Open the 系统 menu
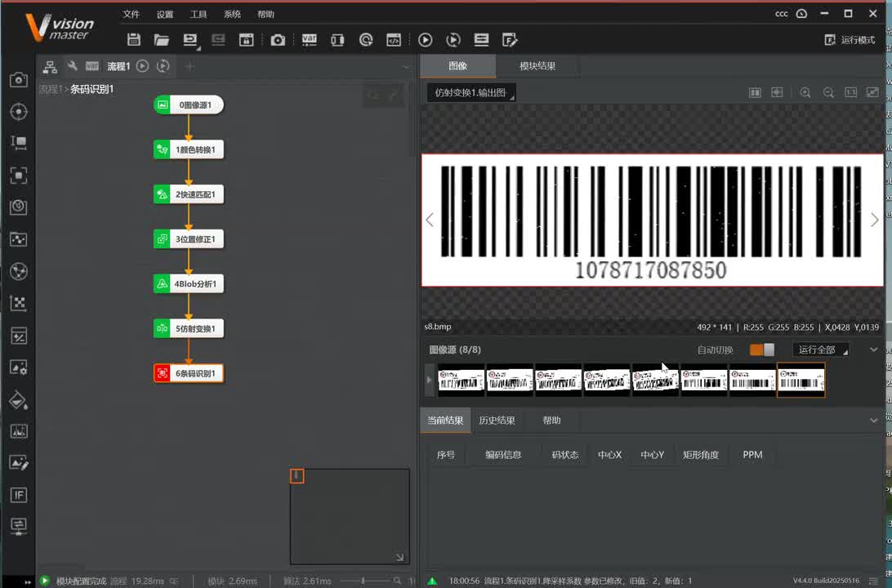Image resolution: width=892 pixels, height=588 pixels. click(x=232, y=14)
